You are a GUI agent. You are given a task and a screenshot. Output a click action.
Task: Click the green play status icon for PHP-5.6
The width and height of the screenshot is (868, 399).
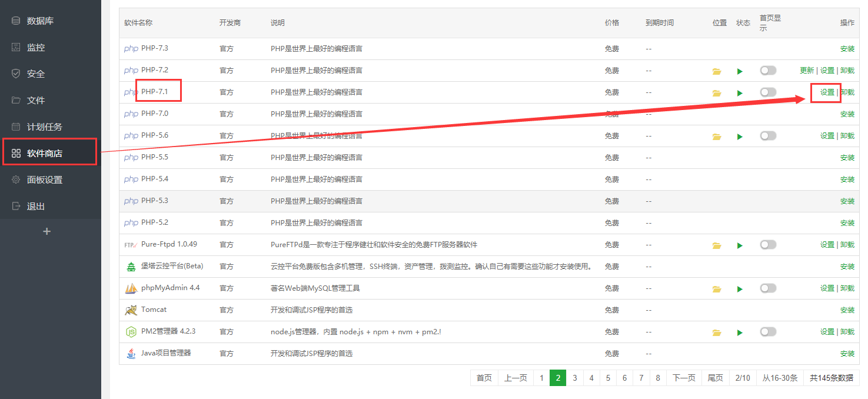[740, 137]
